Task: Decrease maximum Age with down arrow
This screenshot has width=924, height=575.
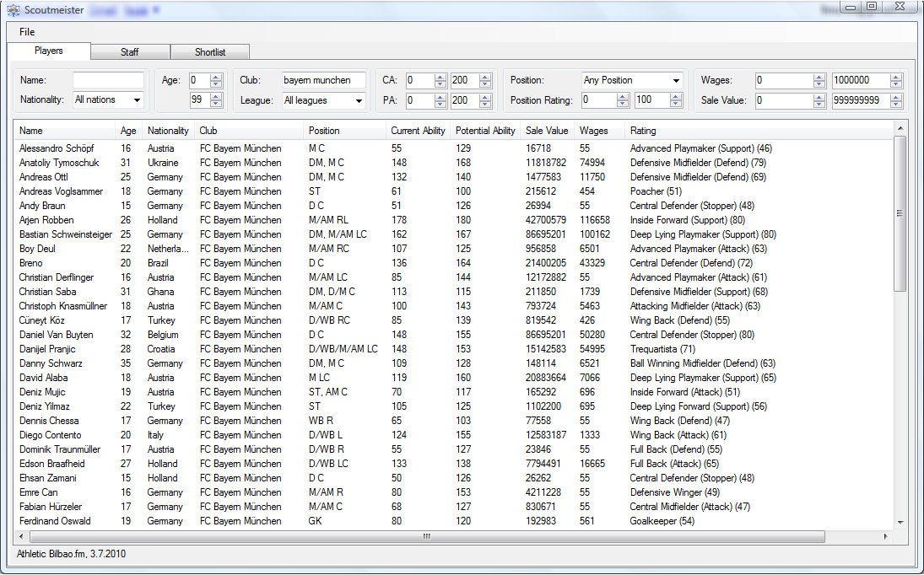Action: pyautogui.click(x=216, y=104)
